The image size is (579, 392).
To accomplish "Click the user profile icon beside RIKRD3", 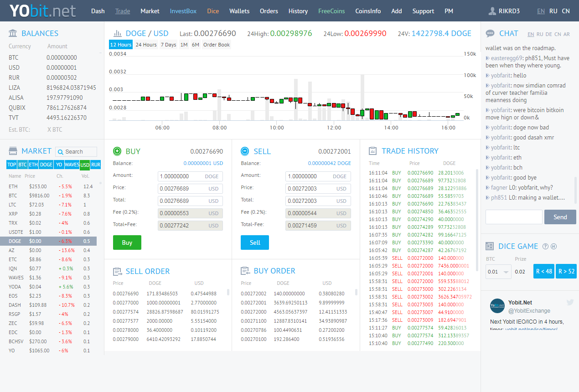I will [x=492, y=11].
